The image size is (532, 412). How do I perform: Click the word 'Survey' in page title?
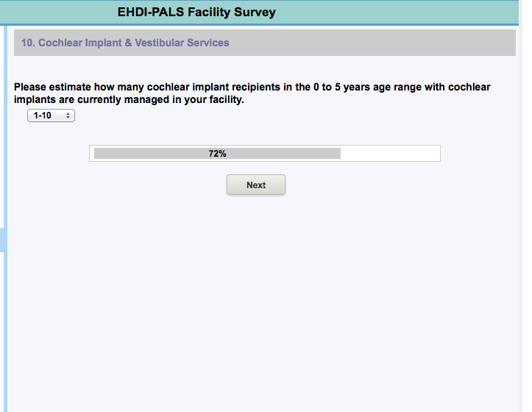255,12
